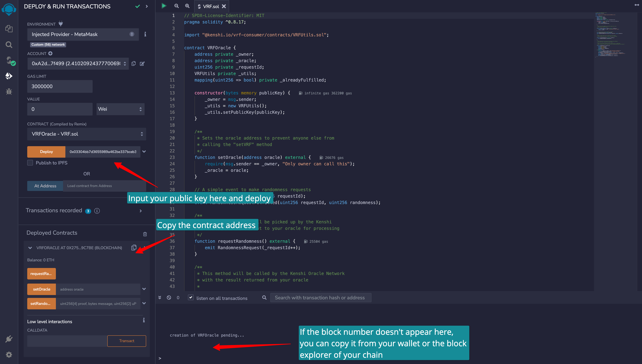This screenshot has width=642, height=364.
Task: Clear deployed contracts with trash icon
Action: (x=145, y=234)
